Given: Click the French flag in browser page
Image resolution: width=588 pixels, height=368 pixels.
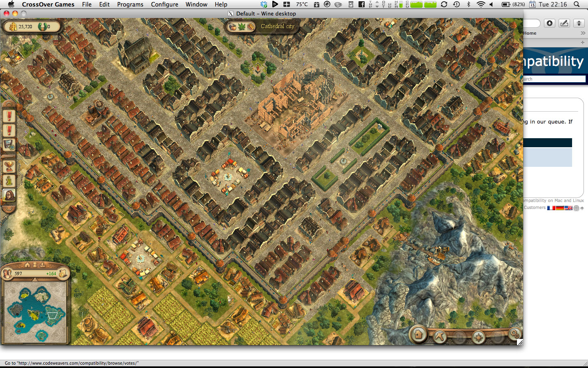Looking at the screenshot, I should click(x=551, y=208).
